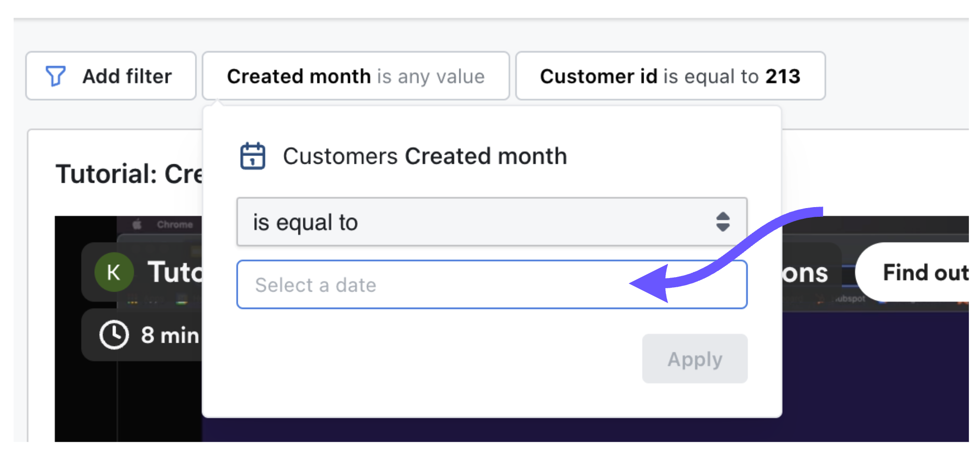Click the Tutorial video title heading
This screenshot has width=980, height=454.
129,174
